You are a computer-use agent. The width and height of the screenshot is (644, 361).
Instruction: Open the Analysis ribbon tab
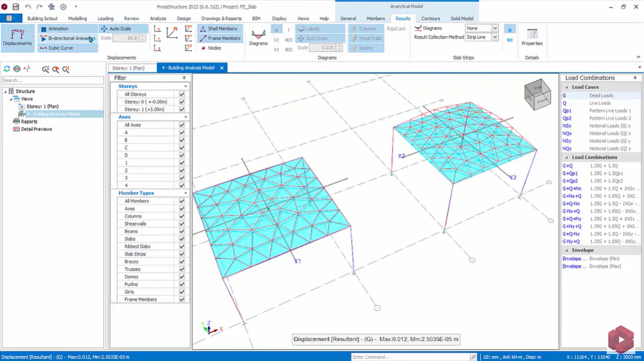[x=158, y=18]
